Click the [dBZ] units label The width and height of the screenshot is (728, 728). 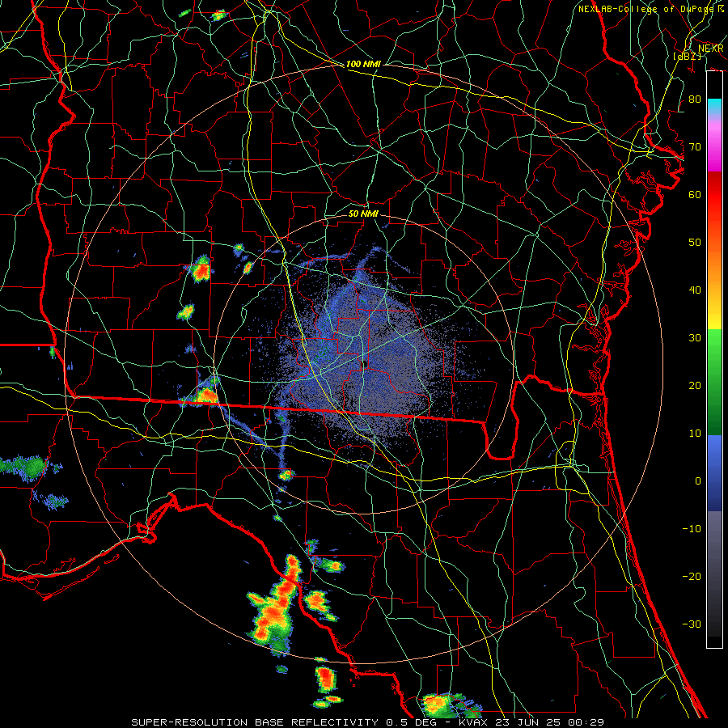[x=687, y=56]
